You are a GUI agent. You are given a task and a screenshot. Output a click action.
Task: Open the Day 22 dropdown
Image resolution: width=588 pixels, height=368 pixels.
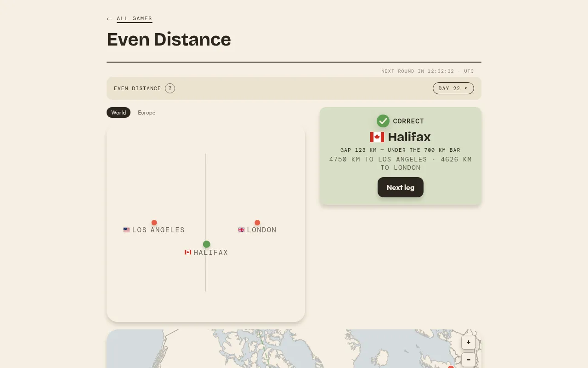click(453, 88)
